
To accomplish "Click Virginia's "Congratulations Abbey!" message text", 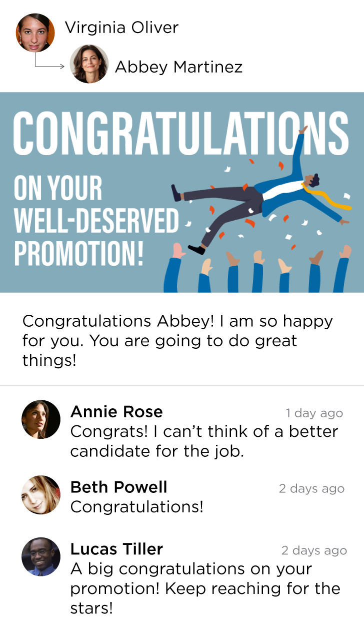I will [x=177, y=341].
